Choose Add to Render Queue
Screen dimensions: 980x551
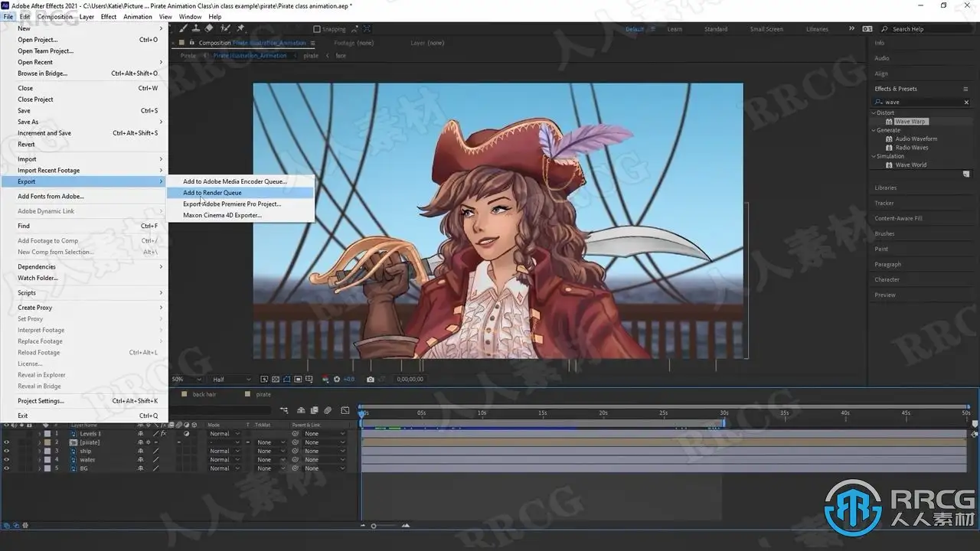click(212, 193)
